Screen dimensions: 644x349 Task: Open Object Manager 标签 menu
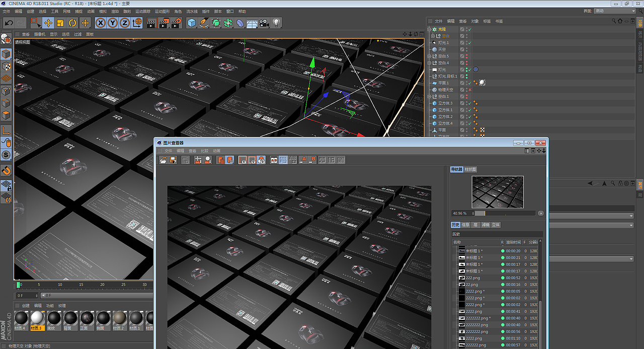click(487, 21)
